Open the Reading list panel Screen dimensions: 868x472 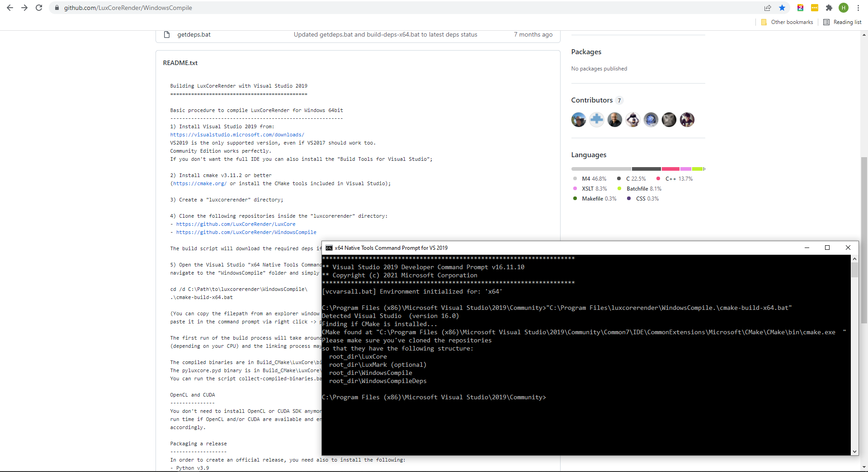pos(842,22)
